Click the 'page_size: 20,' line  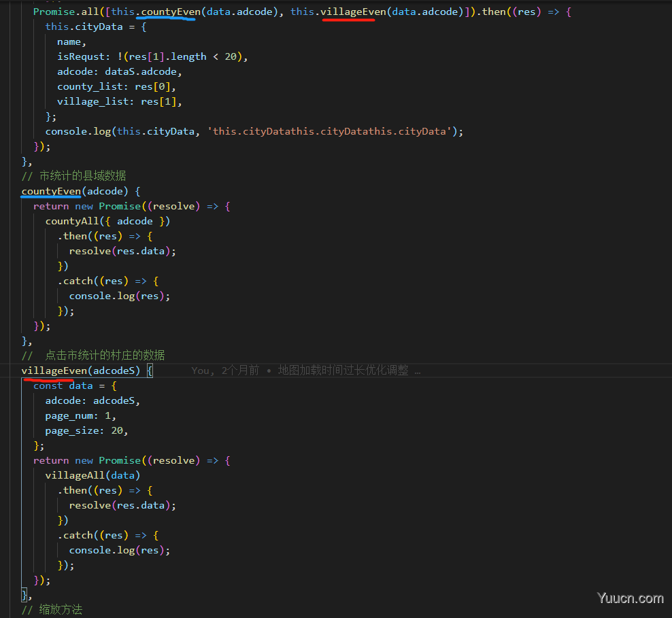tap(87, 431)
